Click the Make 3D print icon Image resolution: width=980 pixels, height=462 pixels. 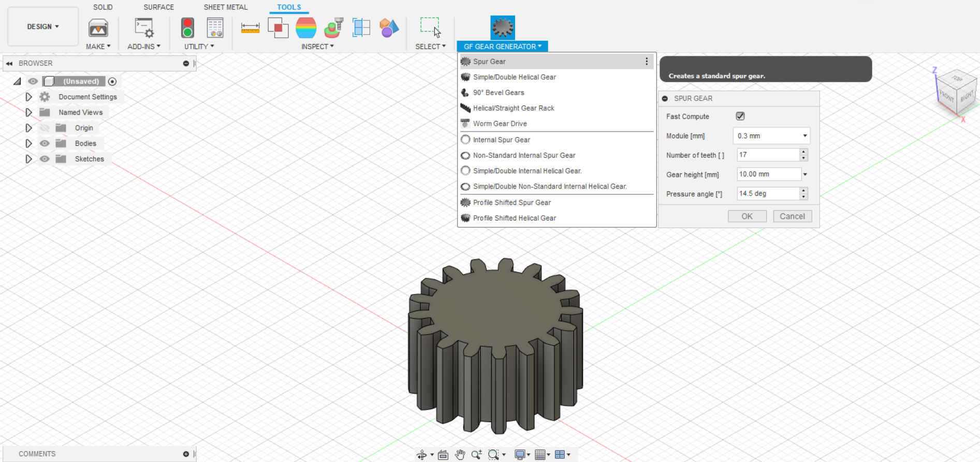98,28
